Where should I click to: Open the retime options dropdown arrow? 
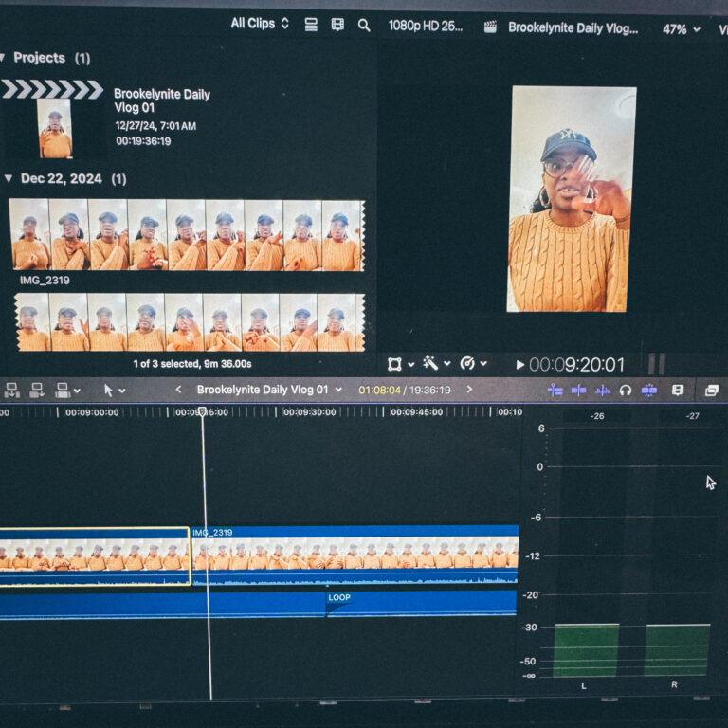483,363
